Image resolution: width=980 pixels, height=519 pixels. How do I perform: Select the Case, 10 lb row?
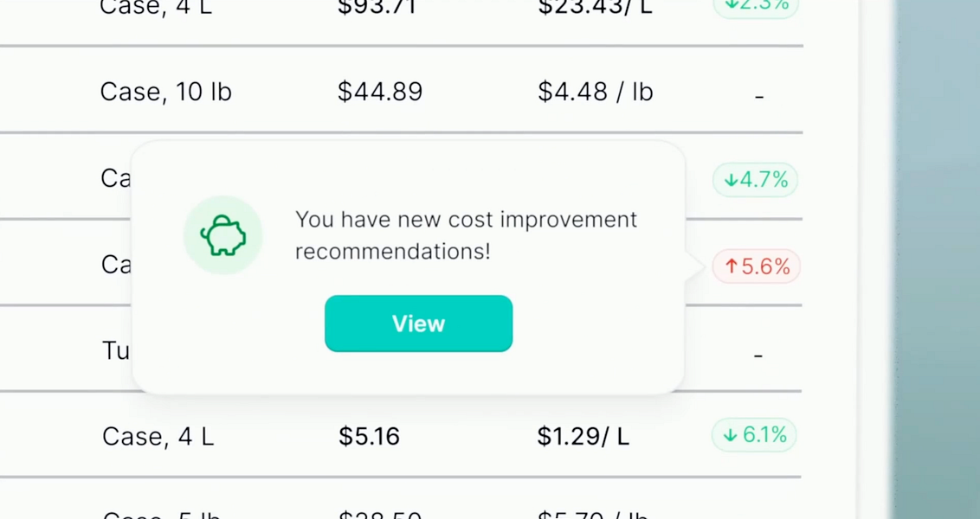coord(165,91)
